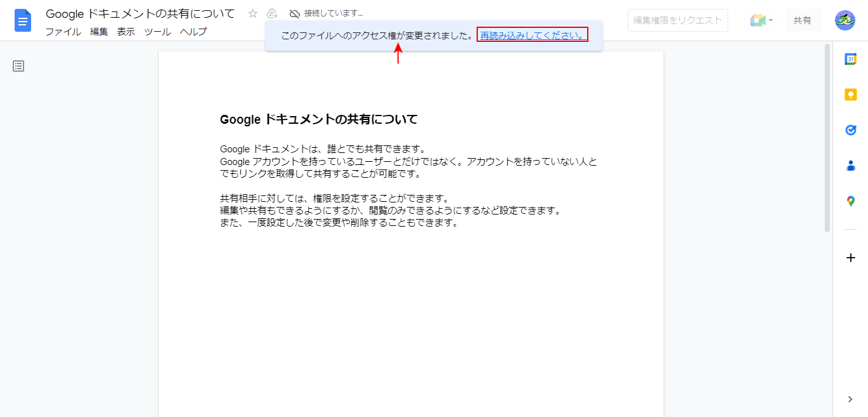This screenshot has height=417, width=868.
Task: Click the access-changed message このファイルへのアクセス権が変更されました。
Action: pos(377,36)
